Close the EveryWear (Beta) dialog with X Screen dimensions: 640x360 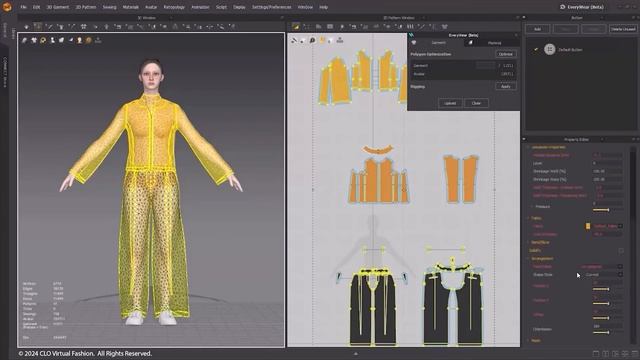point(516,35)
